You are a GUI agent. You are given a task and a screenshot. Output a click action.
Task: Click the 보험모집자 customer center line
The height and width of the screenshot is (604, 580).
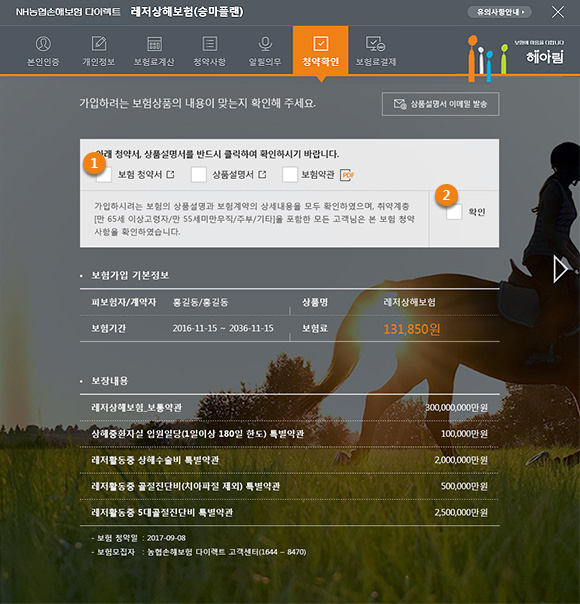click(199, 552)
